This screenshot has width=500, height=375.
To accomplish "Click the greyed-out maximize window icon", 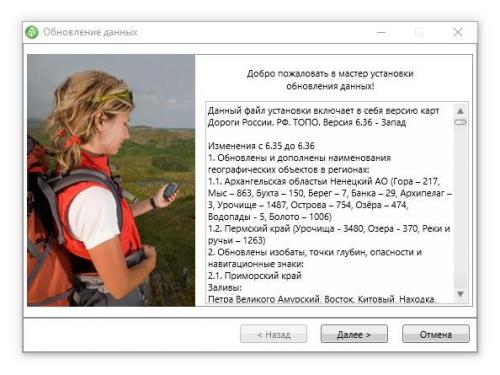I will (419, 32).
